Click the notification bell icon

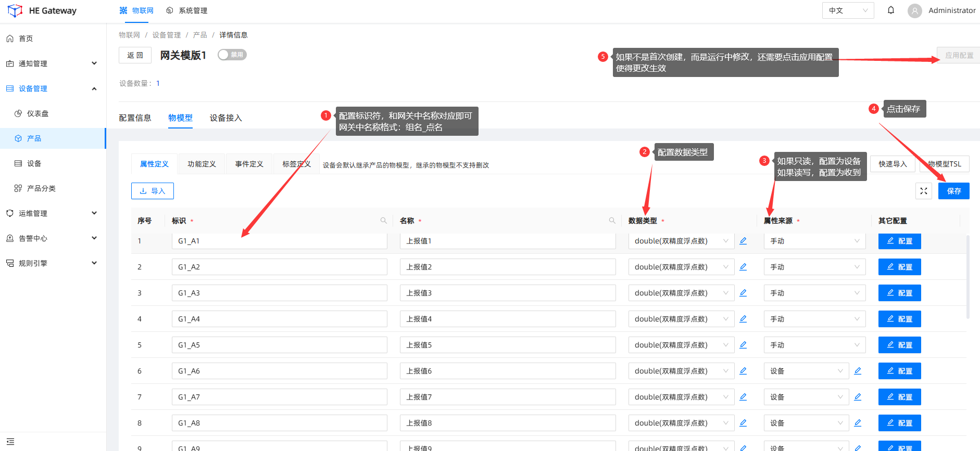pyautogui.click(x=891, y=10)
